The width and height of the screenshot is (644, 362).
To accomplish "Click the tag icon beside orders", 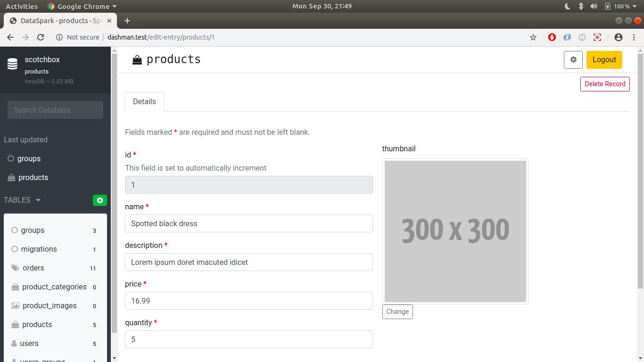I will click(15, 268).
